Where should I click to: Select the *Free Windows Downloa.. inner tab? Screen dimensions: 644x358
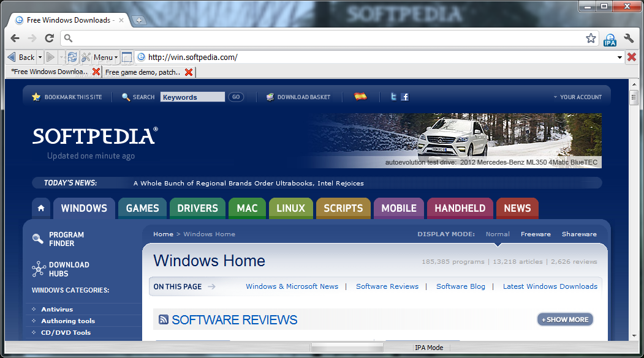coord(49,72)
